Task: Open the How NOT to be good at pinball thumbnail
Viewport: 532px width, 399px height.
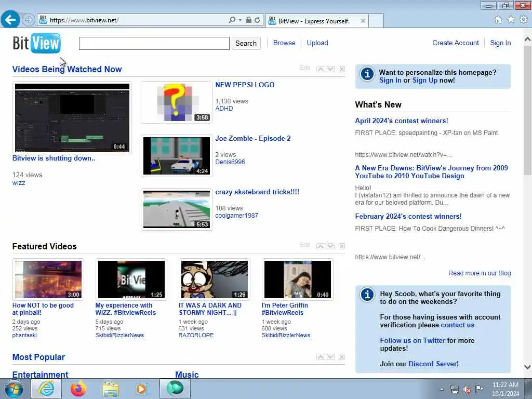Action: tap(48, 279)
